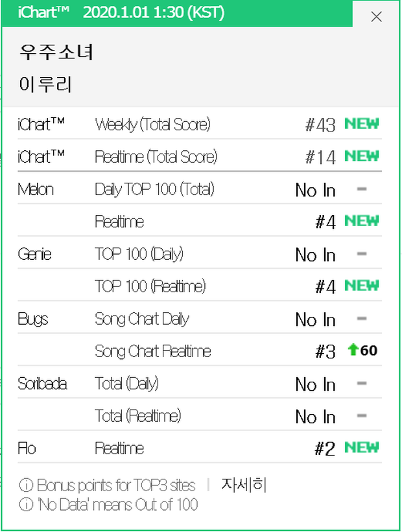This screenshot has height=532, width=402.
Task: Click green up arrow on Bugs Realtime
Action: (x=353, y=349)
